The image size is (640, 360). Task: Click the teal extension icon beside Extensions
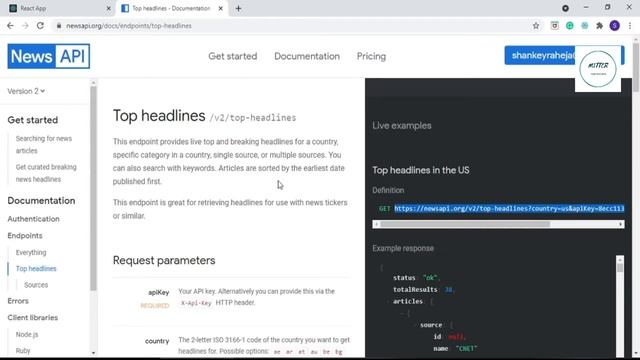[x=584, y=26]
